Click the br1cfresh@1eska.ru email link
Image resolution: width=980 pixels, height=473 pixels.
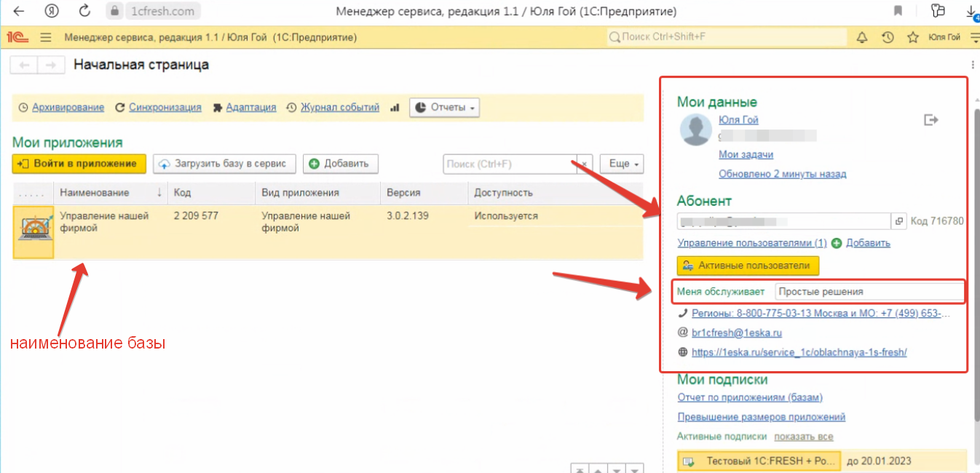click(x=737, y=333)
